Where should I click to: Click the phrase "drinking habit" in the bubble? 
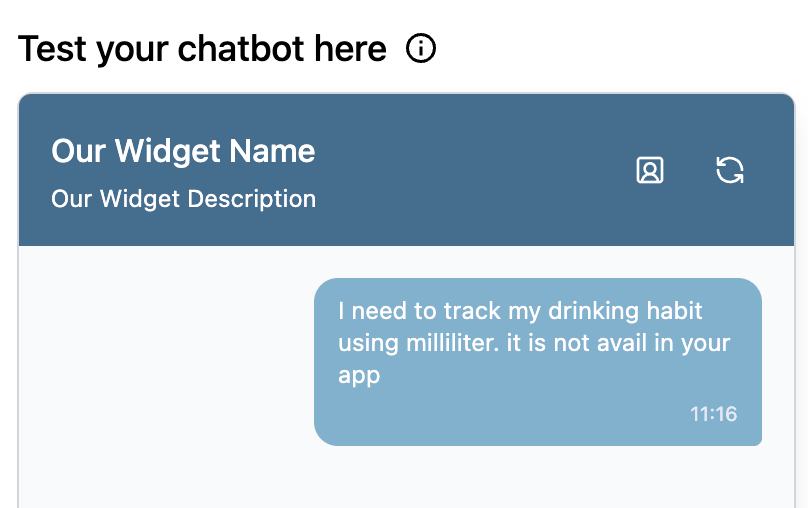[625, 311]
